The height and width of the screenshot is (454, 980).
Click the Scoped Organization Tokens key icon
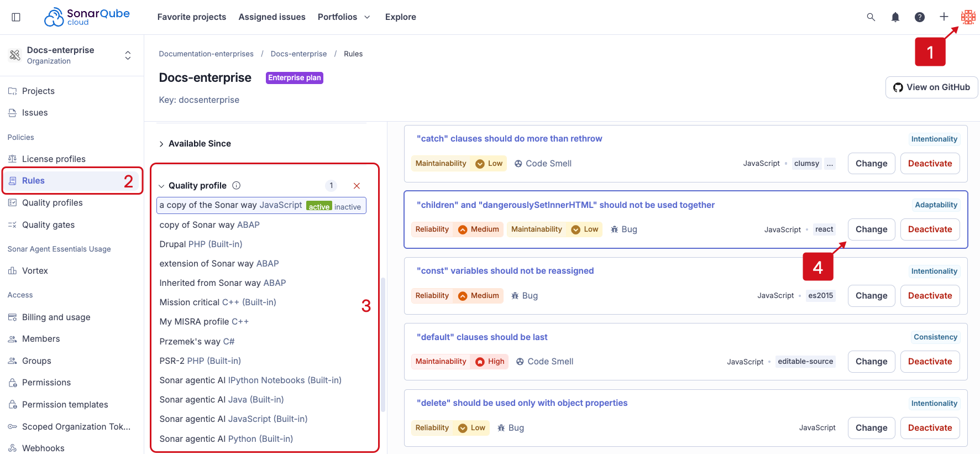(x=12, y=427)
